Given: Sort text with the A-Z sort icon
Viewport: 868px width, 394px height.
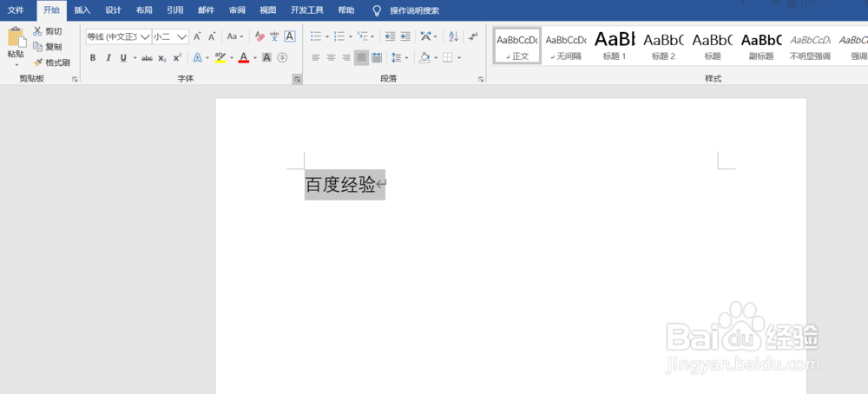Looking at the screenshot, I should click(x=453, y=36).
